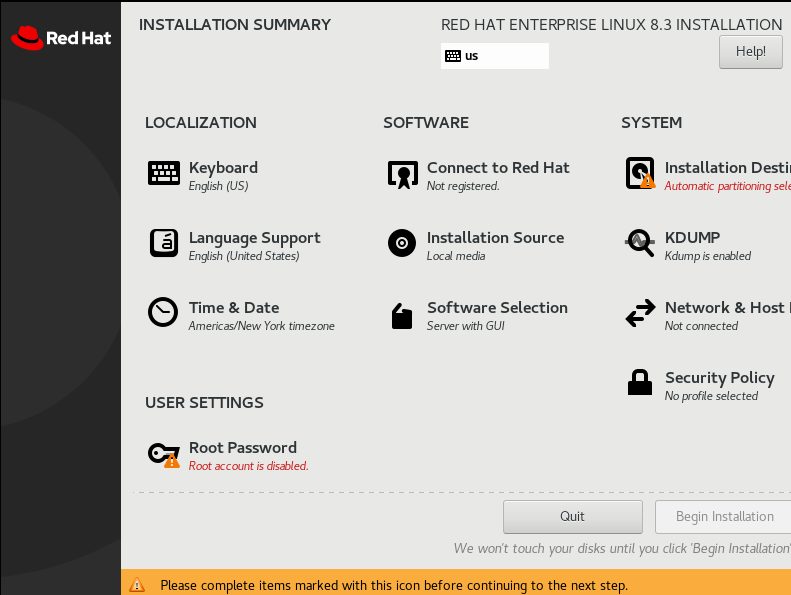Click 'Kdump is enabled' status text
Screen dimensions: 791x595
[x=707, y=256]
